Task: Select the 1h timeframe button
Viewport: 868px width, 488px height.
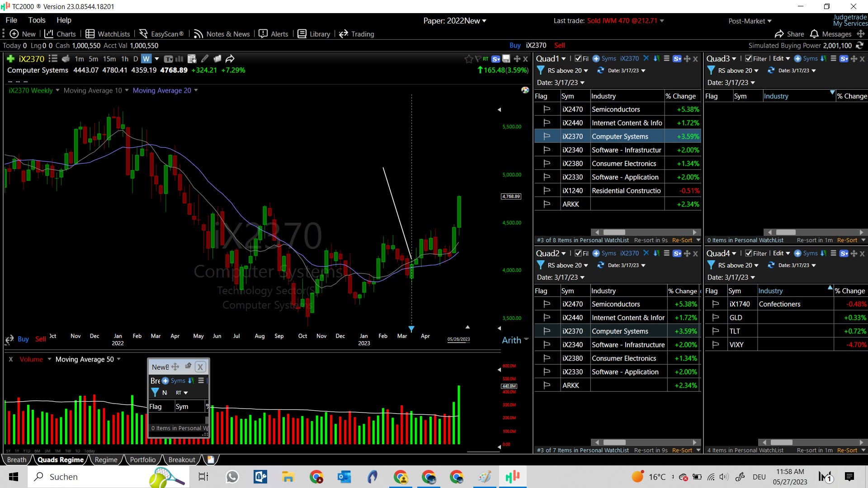Action: pos(125,59)
